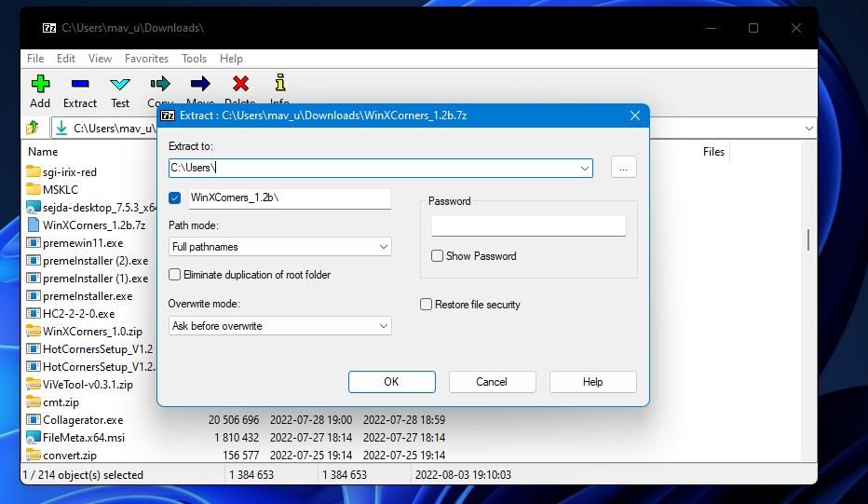Image resolution: width=868 pixels, height=504 pixels.
Task: Select premeInstaller.exe in list
Action: [88, 295]
